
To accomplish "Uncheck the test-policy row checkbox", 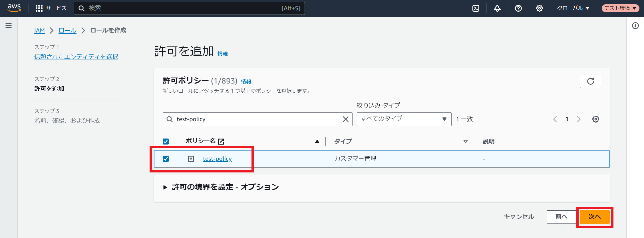I will coord(166,159).
